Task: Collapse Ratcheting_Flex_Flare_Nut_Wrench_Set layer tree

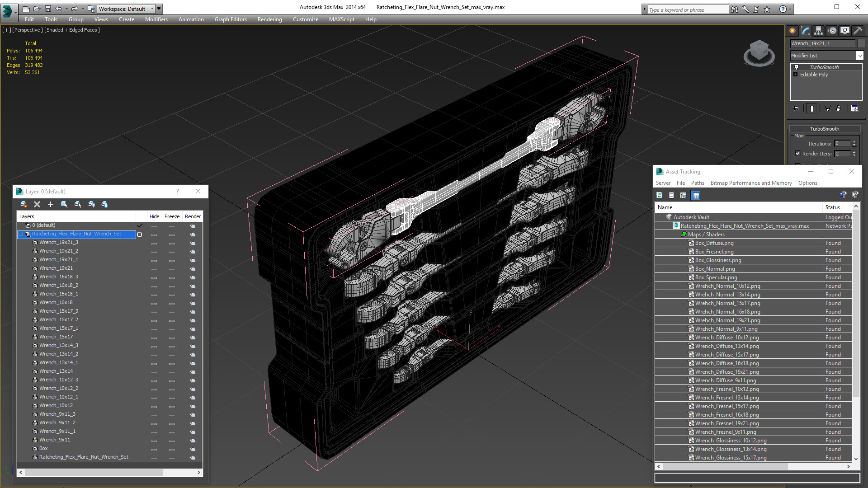Action: tap(21, 234)
